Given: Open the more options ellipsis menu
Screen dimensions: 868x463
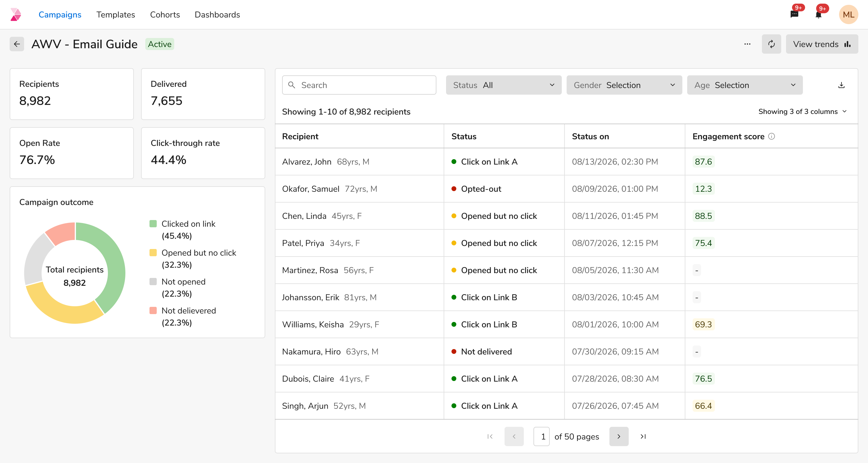Looking at the screenshot, I should click(747, 44).
